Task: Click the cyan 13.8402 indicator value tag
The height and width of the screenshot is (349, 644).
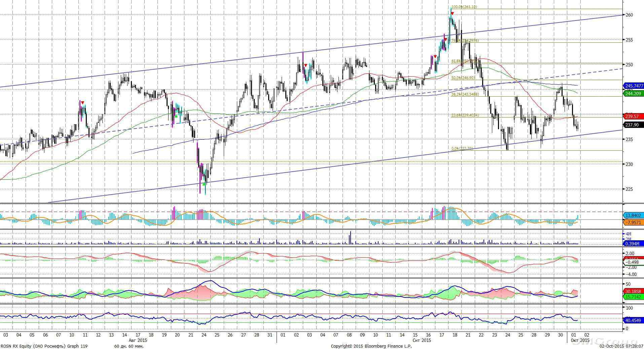Action: 634,215
